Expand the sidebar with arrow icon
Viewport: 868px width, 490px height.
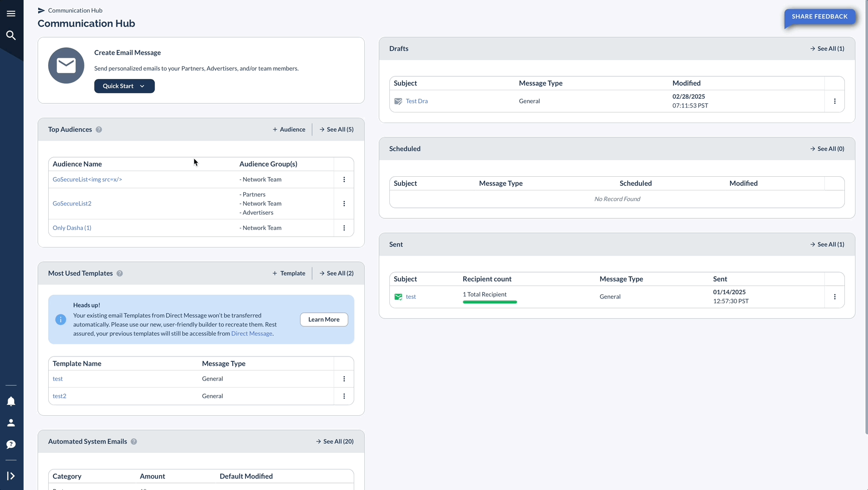11,476
